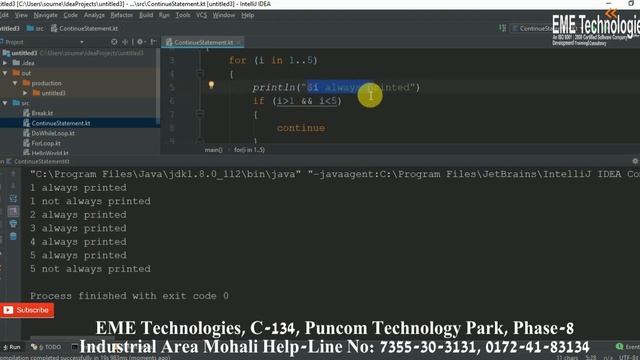The image size is (640, 360).
Task: Open the Code menu
Action: (70, 15)
